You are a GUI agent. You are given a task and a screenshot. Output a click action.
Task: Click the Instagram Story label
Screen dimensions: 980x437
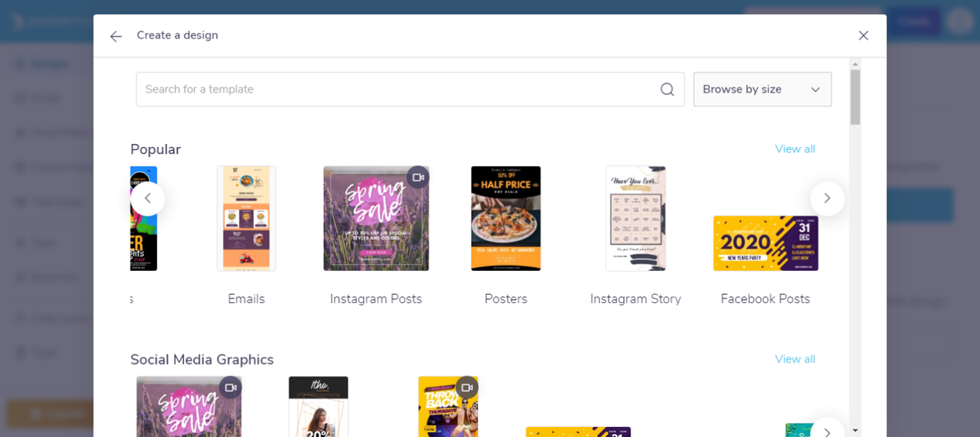(635, 299)
